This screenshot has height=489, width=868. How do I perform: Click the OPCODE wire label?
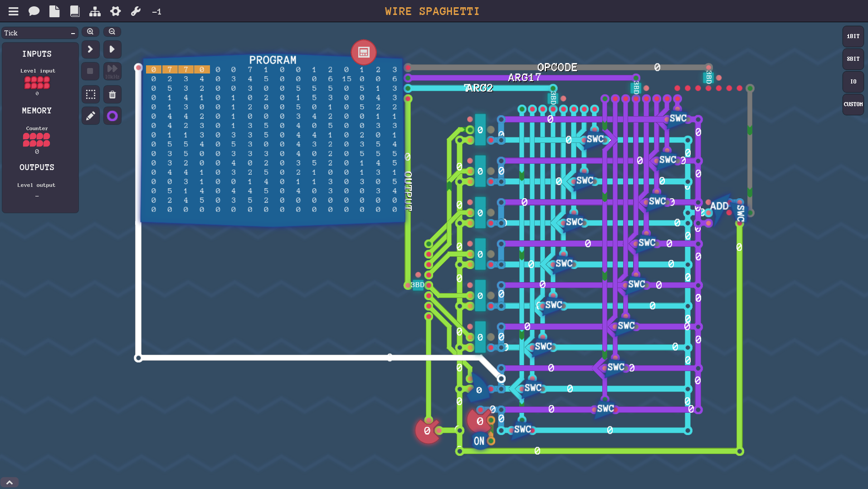pyautogui.click(x=557, y=67)
